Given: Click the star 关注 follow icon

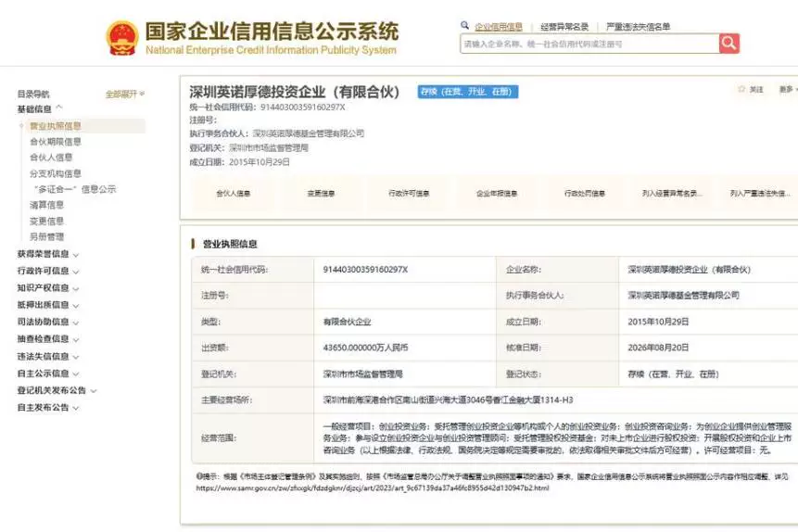Looking at the screenshot, I should tap(741, 89).
